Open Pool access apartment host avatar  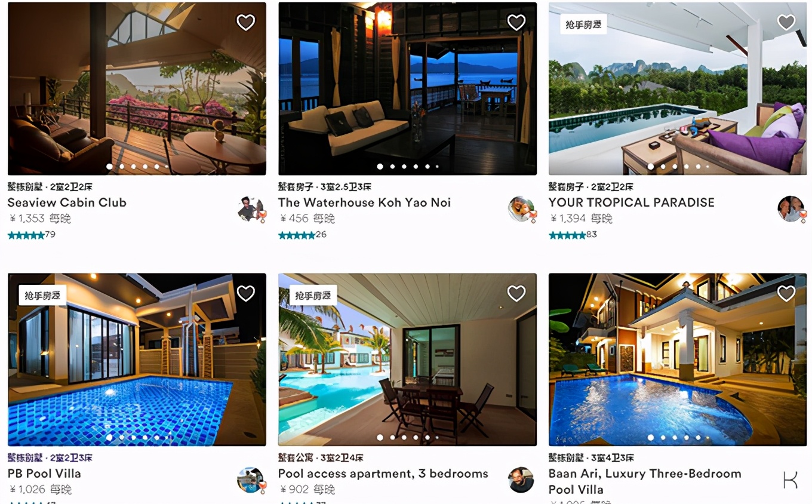[x=521, y=480]
